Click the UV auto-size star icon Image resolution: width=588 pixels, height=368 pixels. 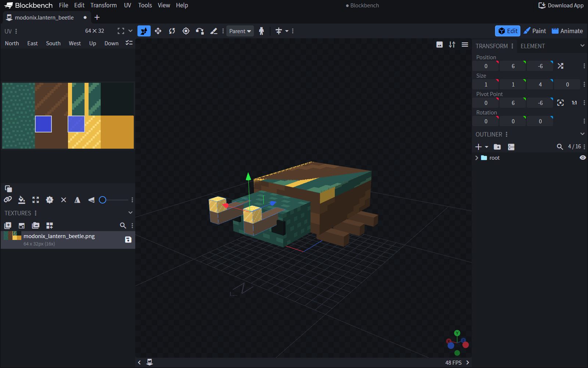click(x=50, y=200)
